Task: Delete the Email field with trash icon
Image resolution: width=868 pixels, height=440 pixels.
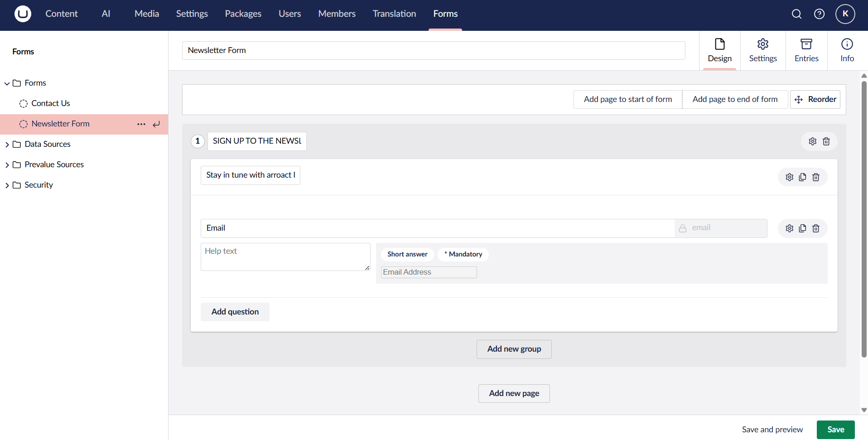Action: pos(815,228)
